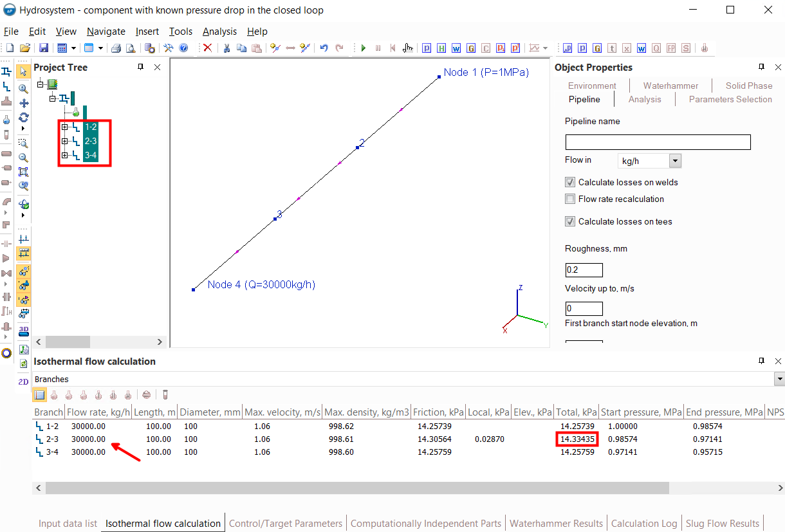Click the blue Help question mark icon
Image resolution: width=785 pixels, height=532 pixels.
coord(183,48)
